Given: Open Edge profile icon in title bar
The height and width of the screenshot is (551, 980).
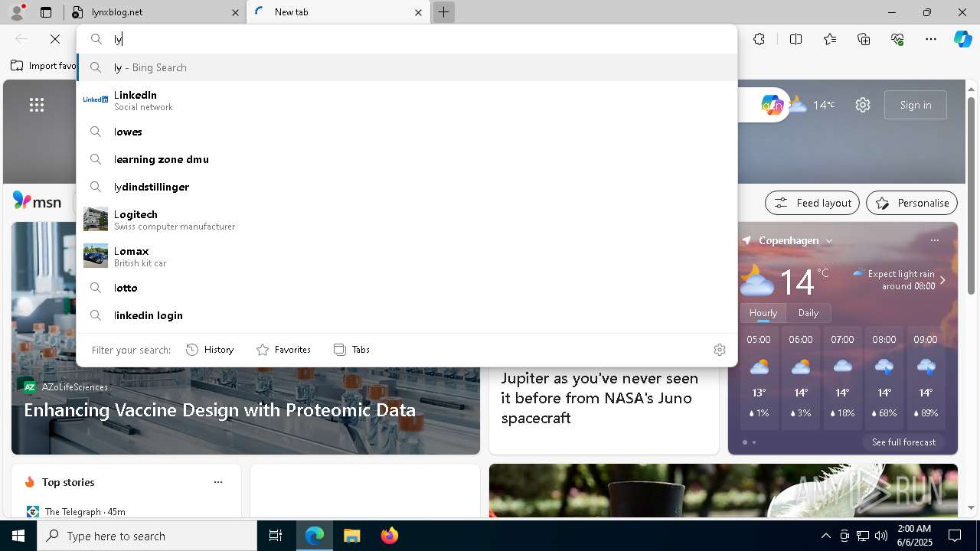Looking at the screenshot, I should click(x=17, y=12).
